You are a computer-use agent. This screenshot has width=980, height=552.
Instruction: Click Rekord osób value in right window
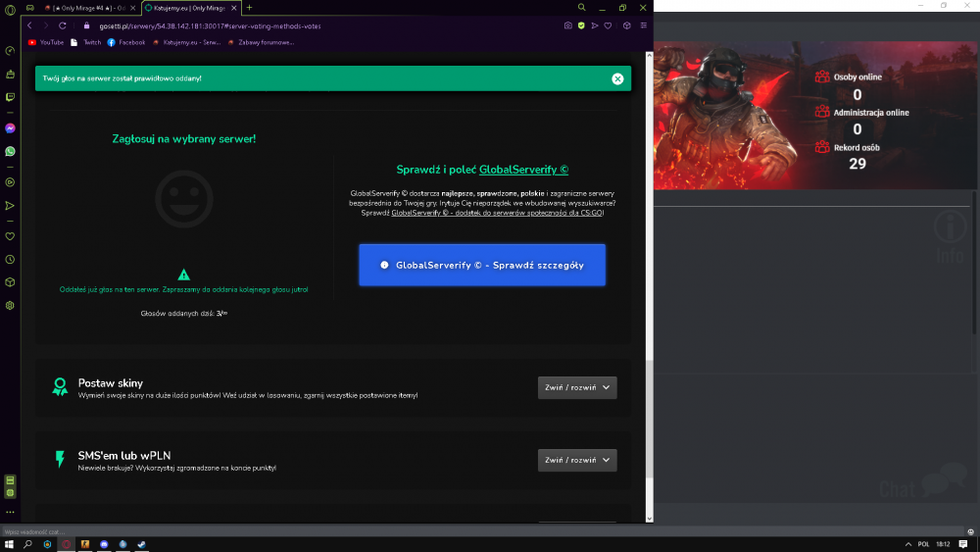[857, 164]
